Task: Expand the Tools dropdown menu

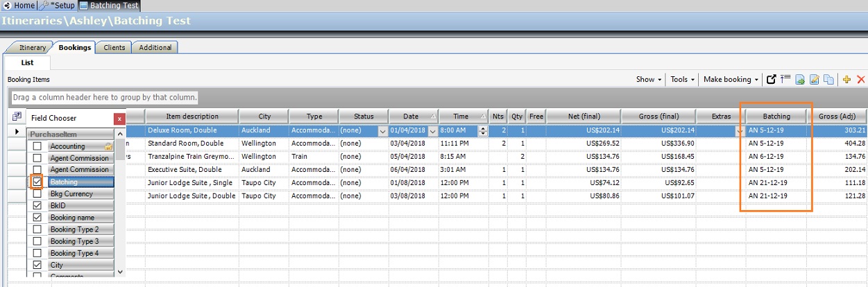Action: tap(682, 80)
